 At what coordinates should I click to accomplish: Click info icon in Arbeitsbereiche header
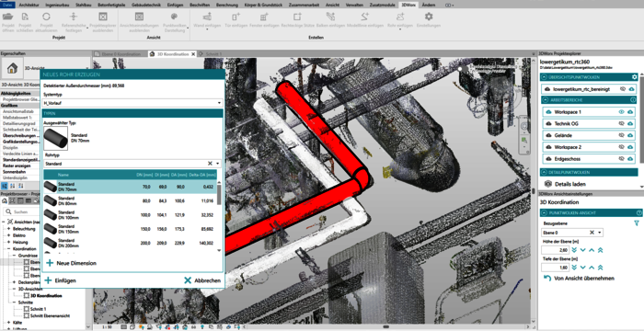coord(633,100)
